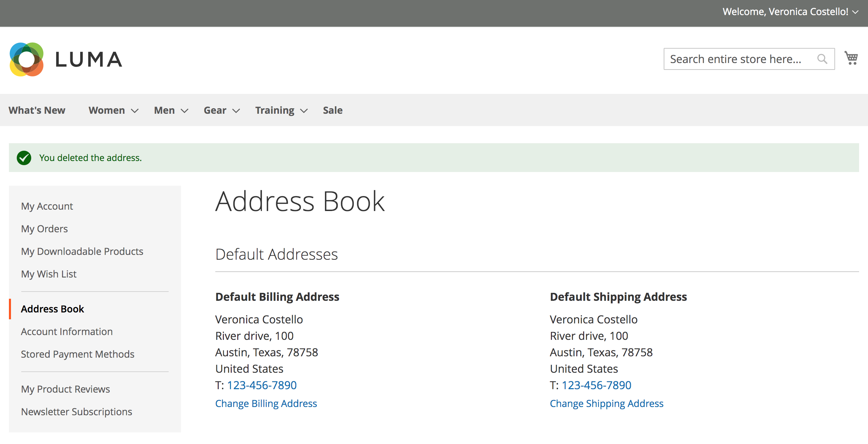Go to the Men category

pyautogui.click(x=164, y=110)
